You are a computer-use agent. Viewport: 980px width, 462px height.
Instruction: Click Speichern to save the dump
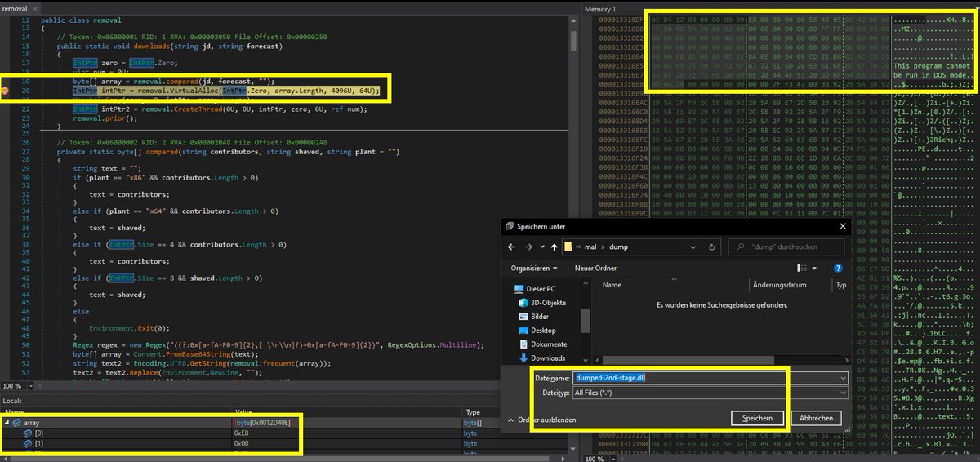[x=757, y=418]
